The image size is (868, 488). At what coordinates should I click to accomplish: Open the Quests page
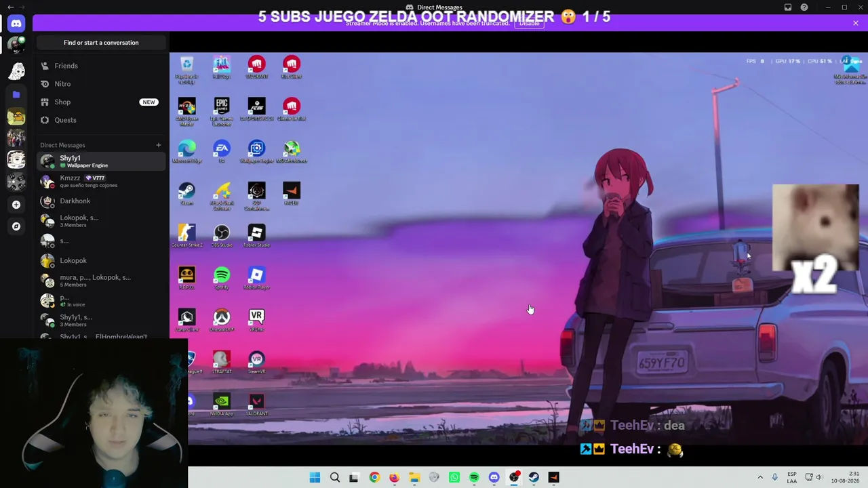(101, 120)
